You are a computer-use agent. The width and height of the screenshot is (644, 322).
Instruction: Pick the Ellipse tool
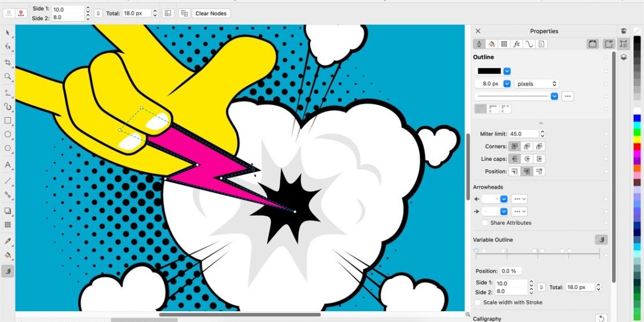8,134
